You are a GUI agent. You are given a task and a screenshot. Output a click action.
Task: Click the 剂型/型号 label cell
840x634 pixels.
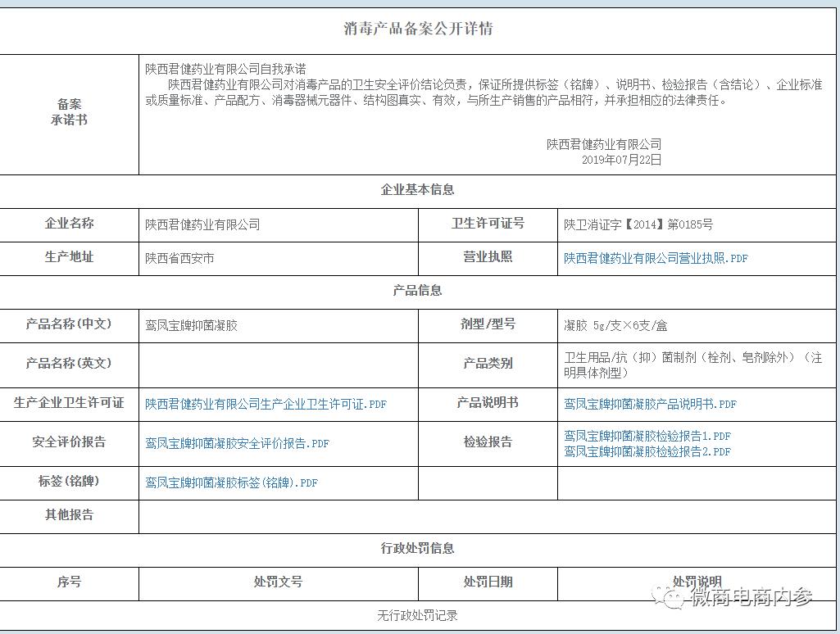pos(488,324)
